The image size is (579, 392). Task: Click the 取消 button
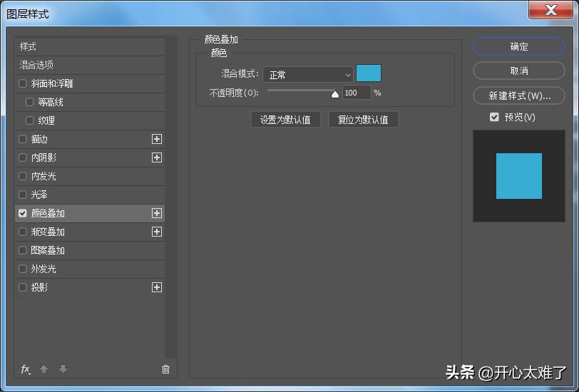[519, 71]
